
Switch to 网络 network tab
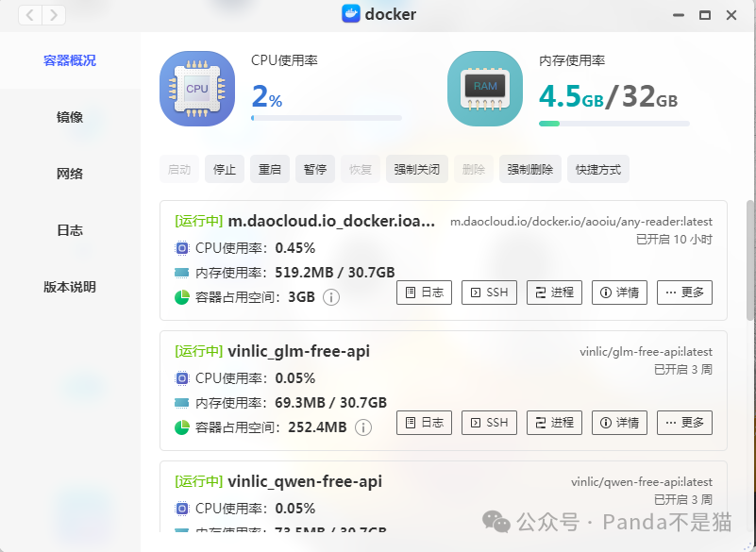[70, 174]
